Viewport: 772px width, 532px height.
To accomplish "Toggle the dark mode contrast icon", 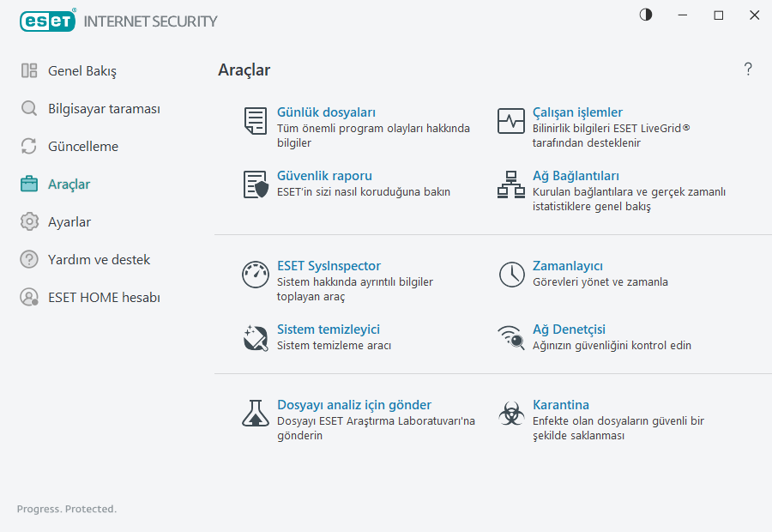I will [x=644, y=15].
